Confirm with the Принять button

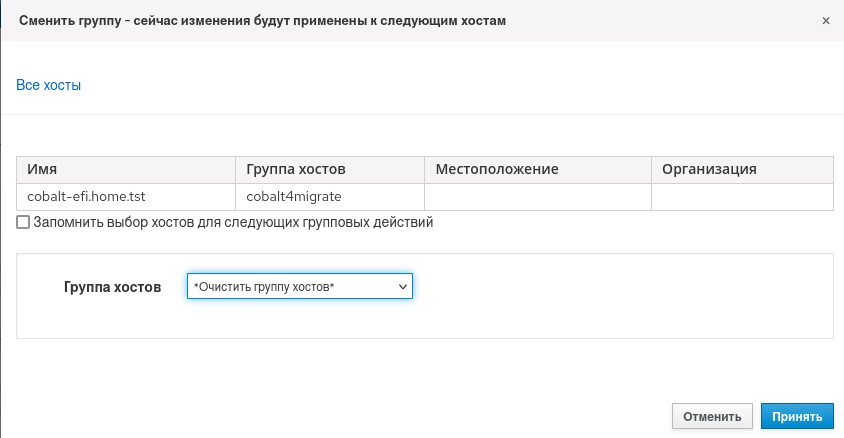click(797, 416)
